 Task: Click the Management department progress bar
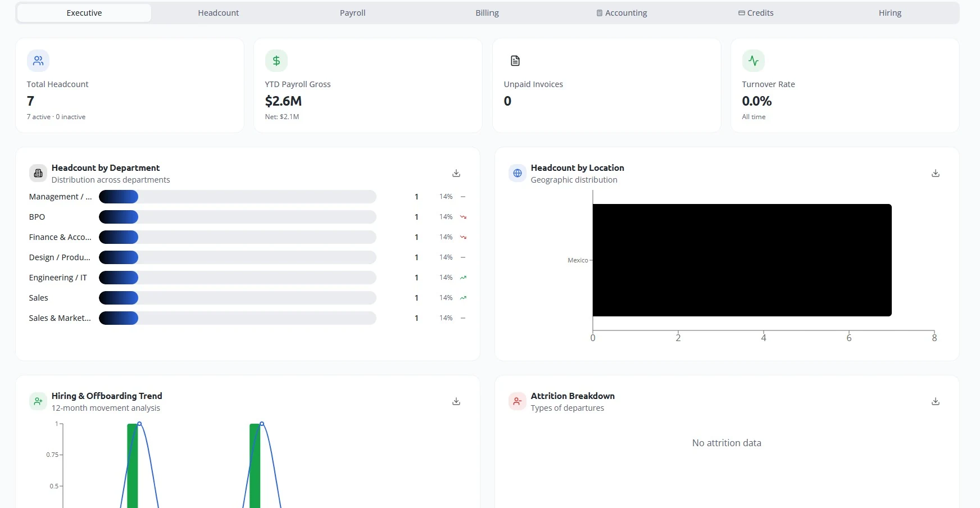point(238,197)
